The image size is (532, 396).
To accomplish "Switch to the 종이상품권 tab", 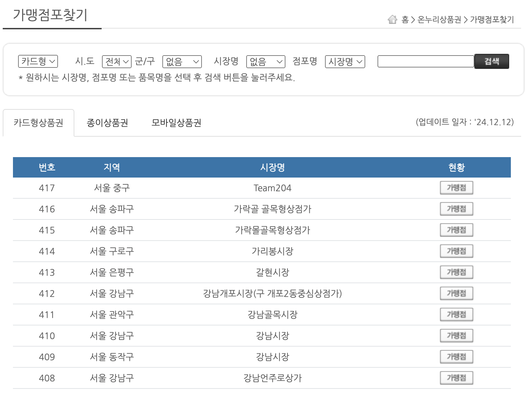I will (x=107, y=123).
